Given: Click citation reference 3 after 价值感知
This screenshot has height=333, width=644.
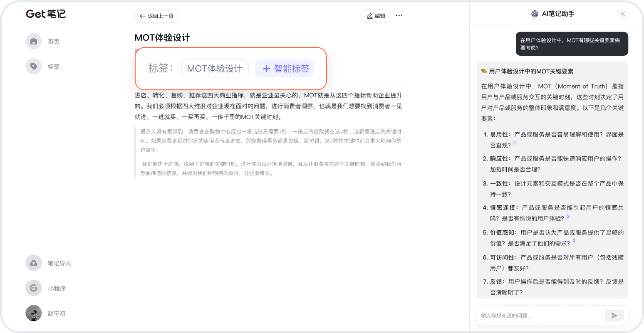Looking at the screenshot, I should (574, 241).
